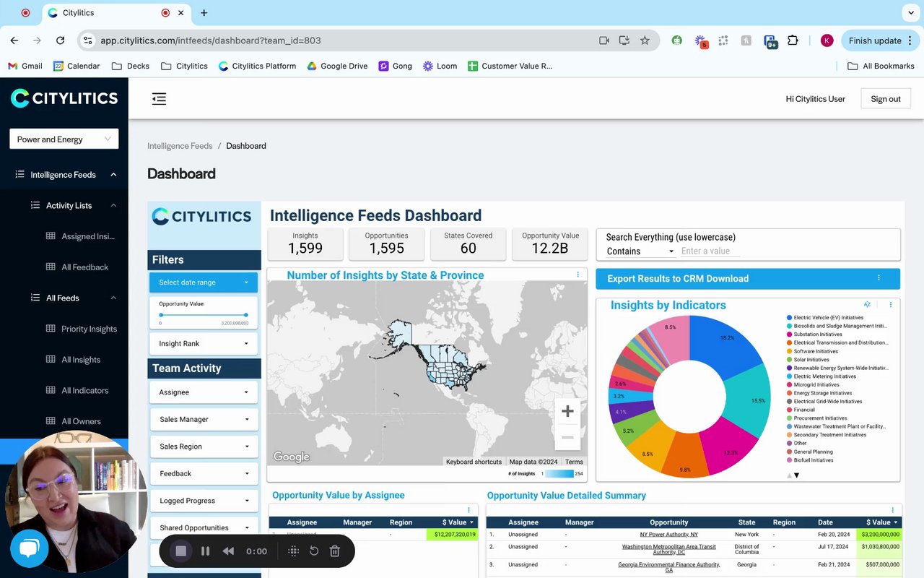Open the chat widget bubble
Screen dimensions: 924x578
coord(29,548)
